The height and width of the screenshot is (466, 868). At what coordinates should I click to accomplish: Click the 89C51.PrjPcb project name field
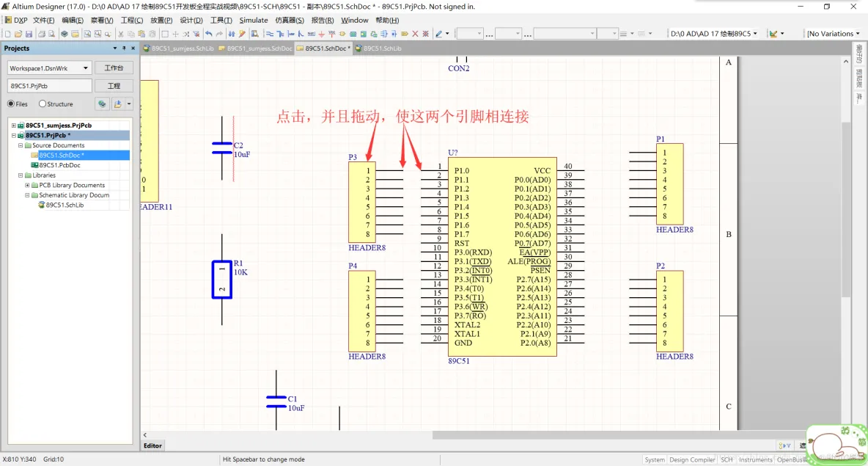(49, 86)
